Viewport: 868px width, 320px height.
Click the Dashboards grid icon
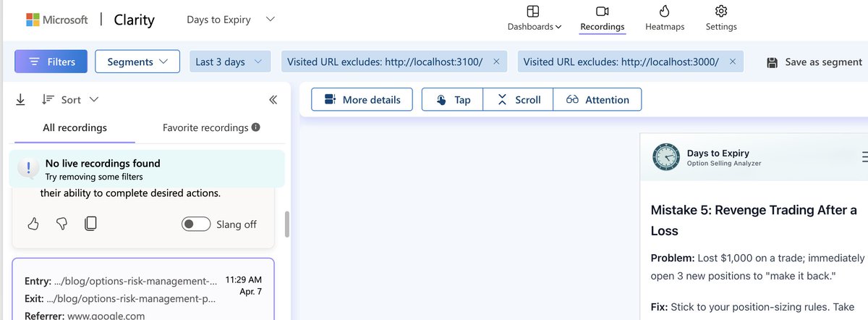(533, 11)
